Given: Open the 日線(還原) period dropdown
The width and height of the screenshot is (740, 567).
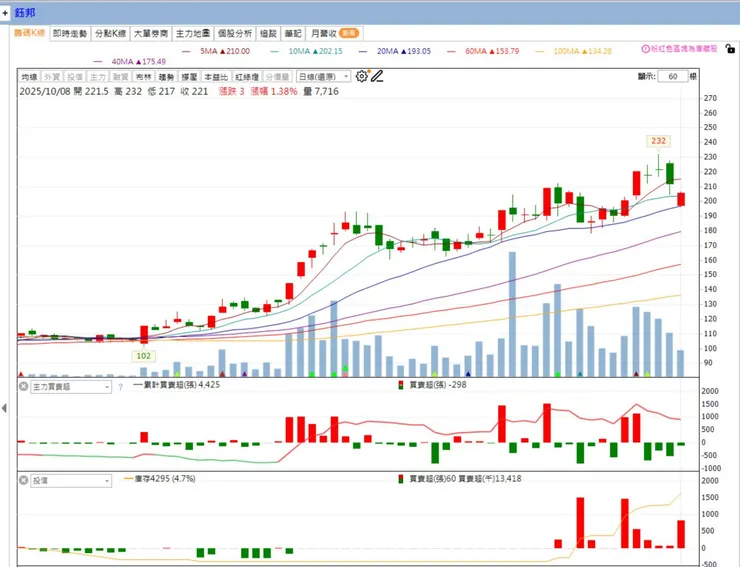Looking at the screenshot, I should 323,76.
